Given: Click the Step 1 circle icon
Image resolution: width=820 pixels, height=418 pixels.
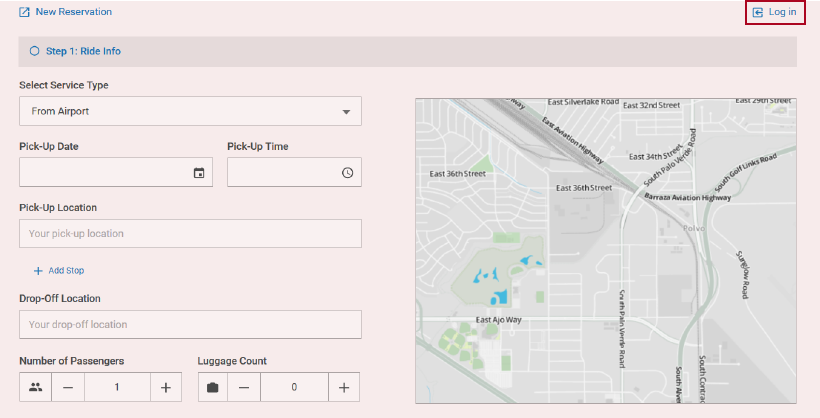Looking at the screenshot, I should coord(35,51).
